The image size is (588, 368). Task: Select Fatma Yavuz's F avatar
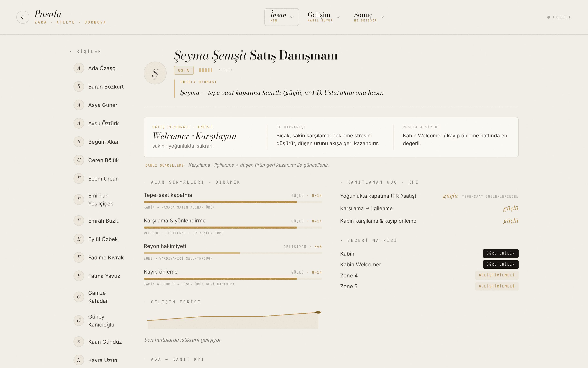pos(79,276)
